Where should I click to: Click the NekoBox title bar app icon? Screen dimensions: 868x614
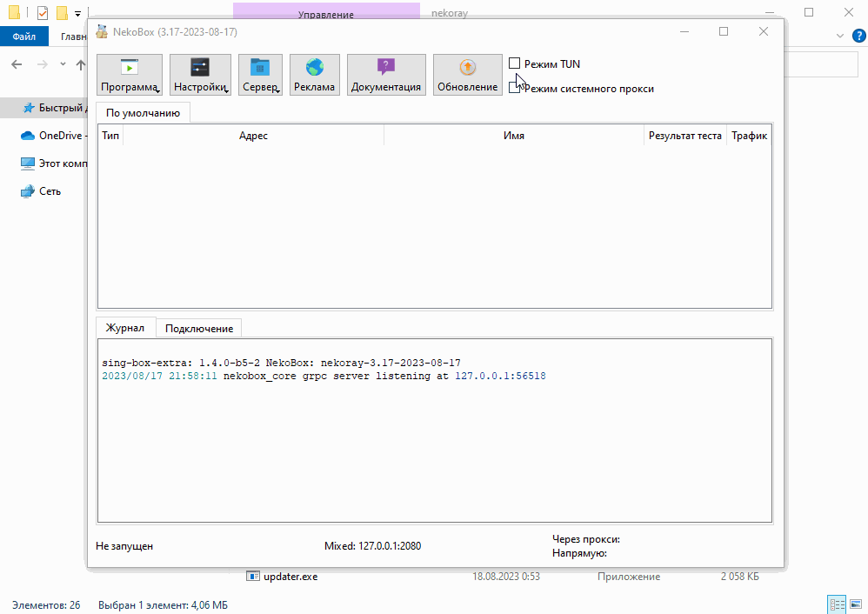(x=102, y=31)
